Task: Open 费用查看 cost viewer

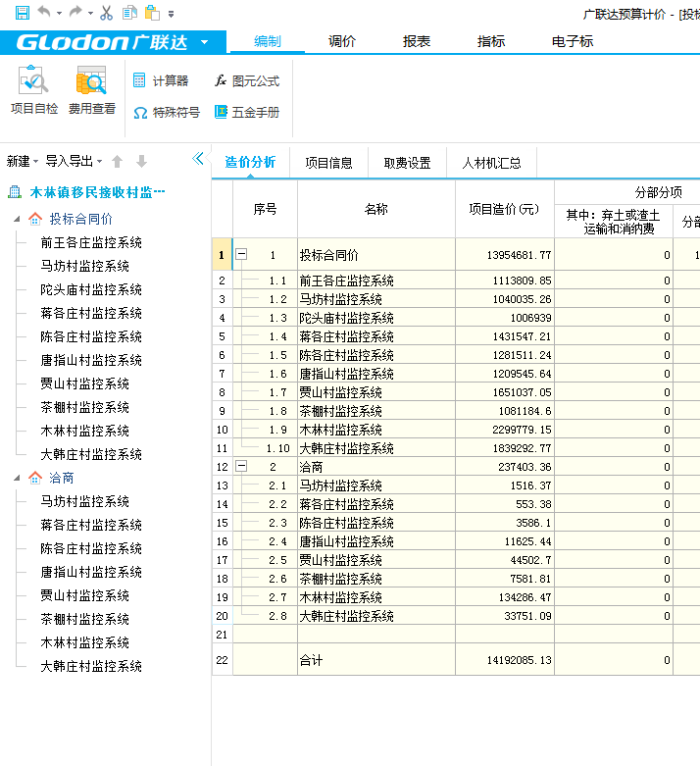Action: (x=91, y=90)
